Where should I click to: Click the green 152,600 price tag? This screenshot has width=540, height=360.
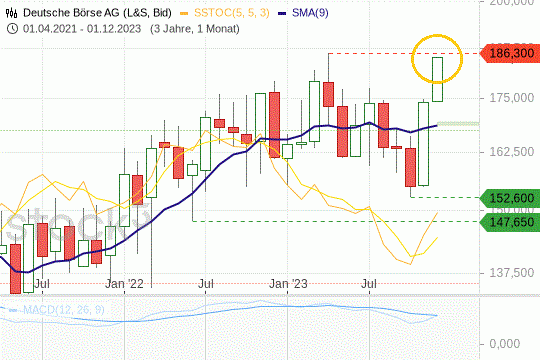click(x=510, y=198)
